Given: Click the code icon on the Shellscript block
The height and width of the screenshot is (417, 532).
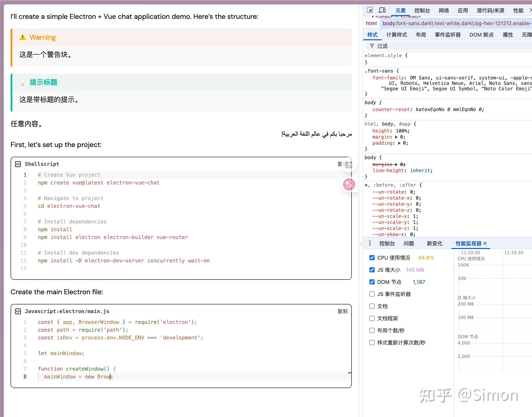Looking at the screenshot, I should [18, 164].
